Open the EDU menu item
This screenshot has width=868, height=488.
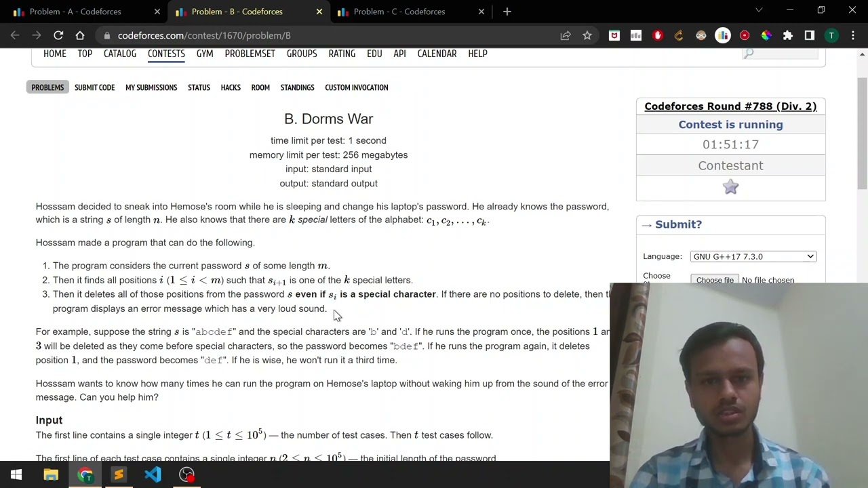tap(374, 54)
